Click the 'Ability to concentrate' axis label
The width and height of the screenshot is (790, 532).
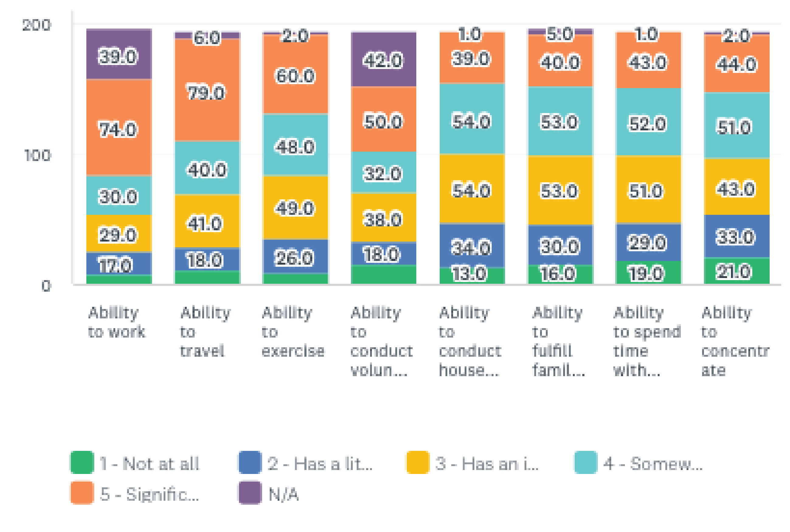(734, 341)
